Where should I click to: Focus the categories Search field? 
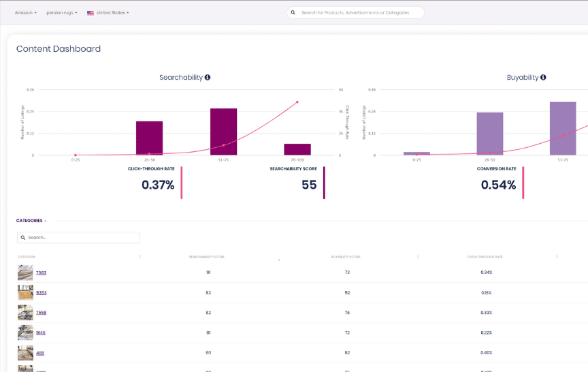[x=82, y=238]
